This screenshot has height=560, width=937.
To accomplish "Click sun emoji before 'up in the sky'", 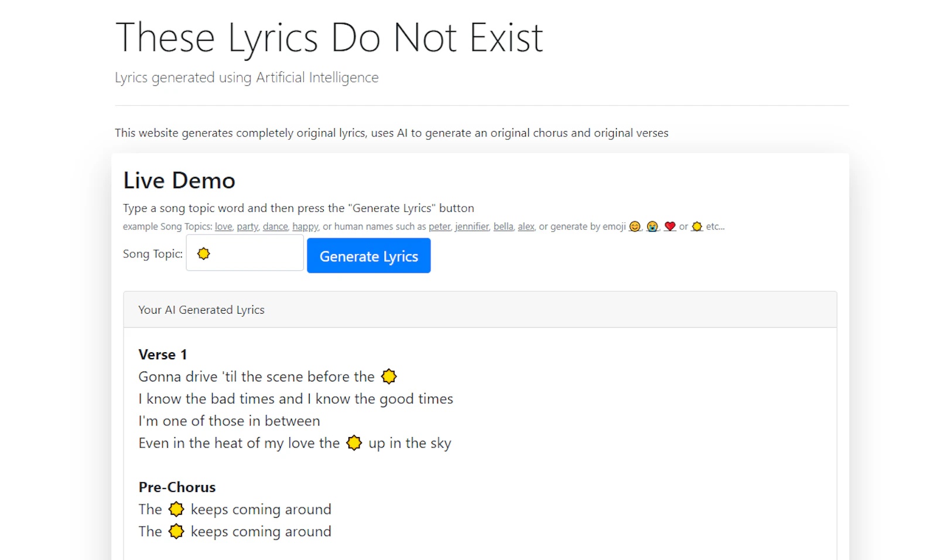I will [354, 443].
